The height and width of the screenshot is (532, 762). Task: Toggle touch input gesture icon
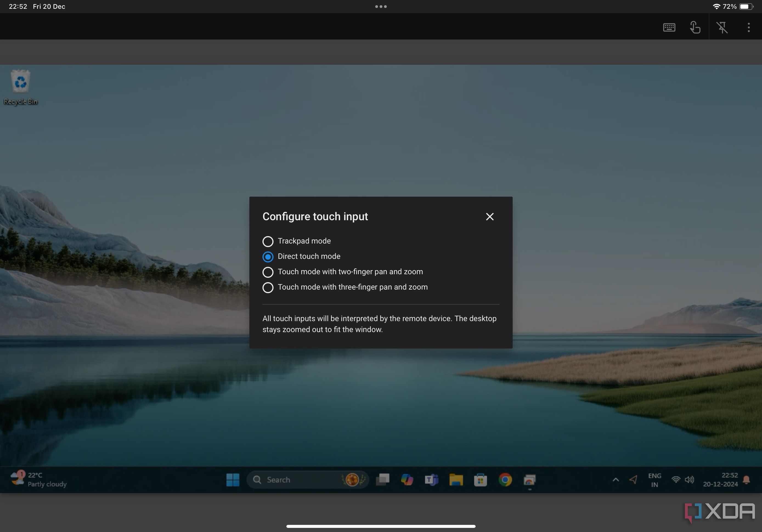pyautogui.click(x=695, y=28)
